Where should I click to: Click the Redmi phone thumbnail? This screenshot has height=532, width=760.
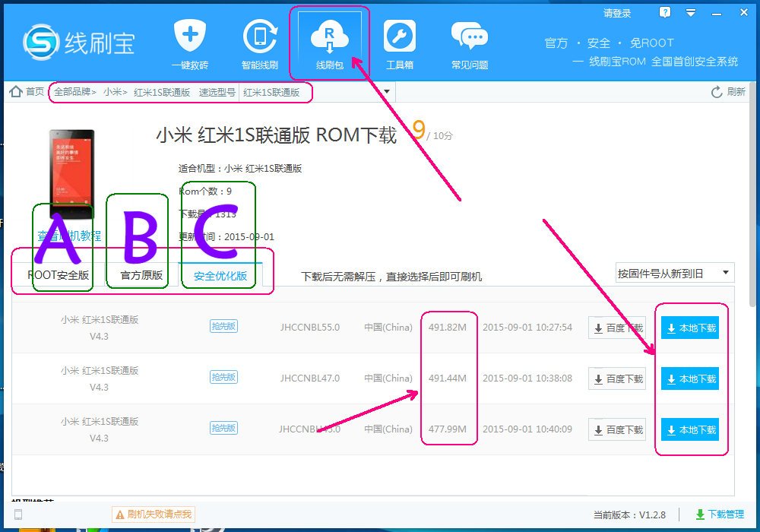71,174
